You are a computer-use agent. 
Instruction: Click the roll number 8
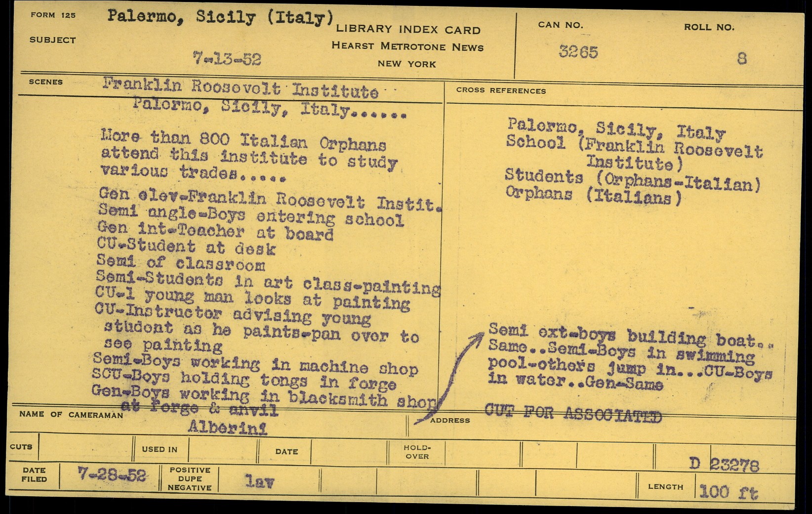point(741,59)
